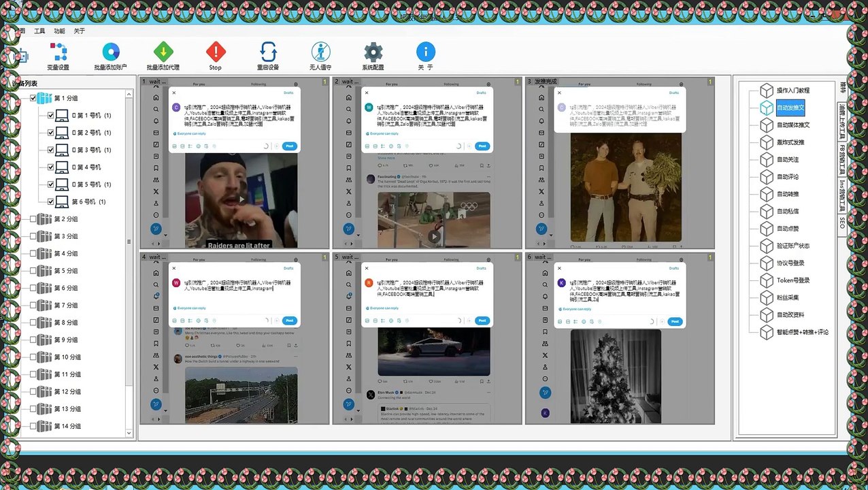Click the 重启设备 restart icon
This screenshot has width=868, height=490.
click(x=268, y=52)
